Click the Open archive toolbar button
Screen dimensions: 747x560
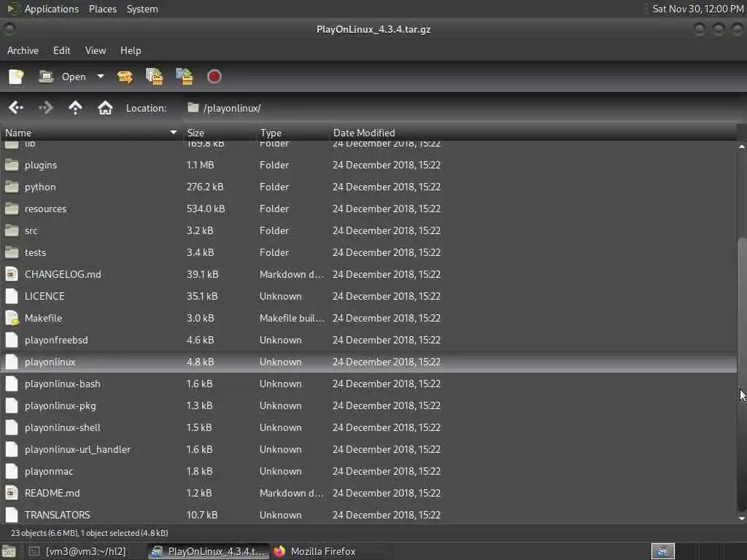[x=62, y=77]
